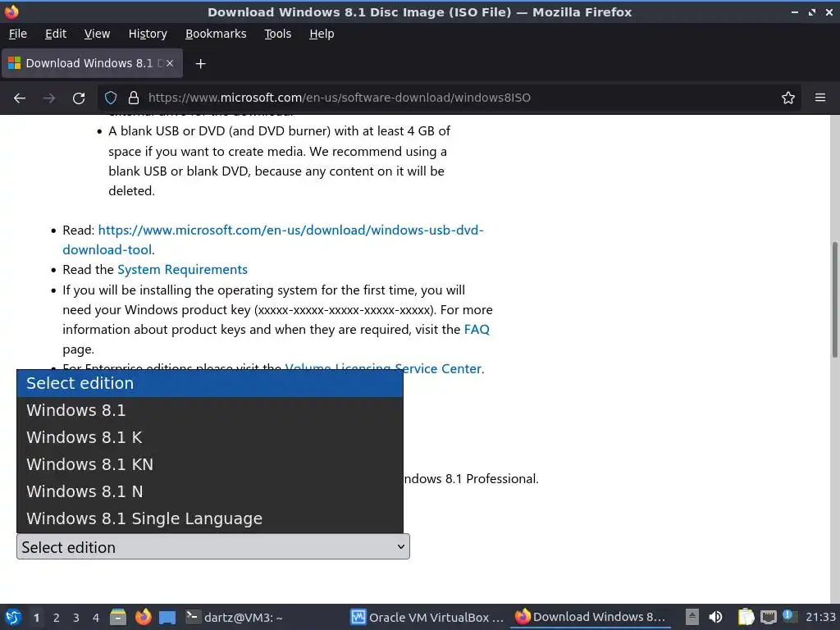Open the View menu
Image resolution: width=840 pixels, height=630 pixels.
97,34
